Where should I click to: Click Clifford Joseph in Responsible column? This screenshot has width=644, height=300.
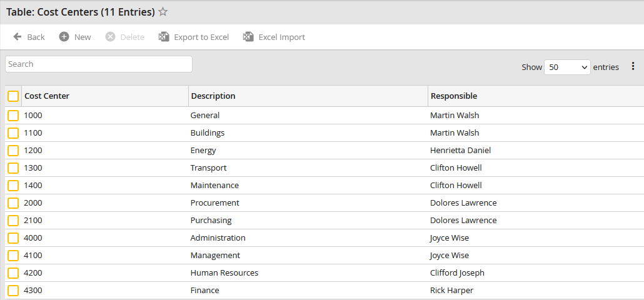click(457, 273)
